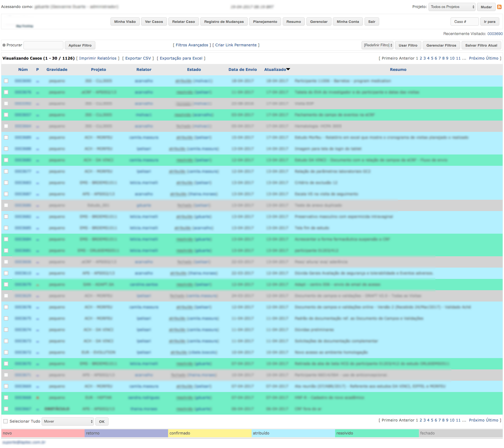The height and width of the screenshot is (448, 504).
Task: Check the last case row checkbox
Action: point(6,409)
